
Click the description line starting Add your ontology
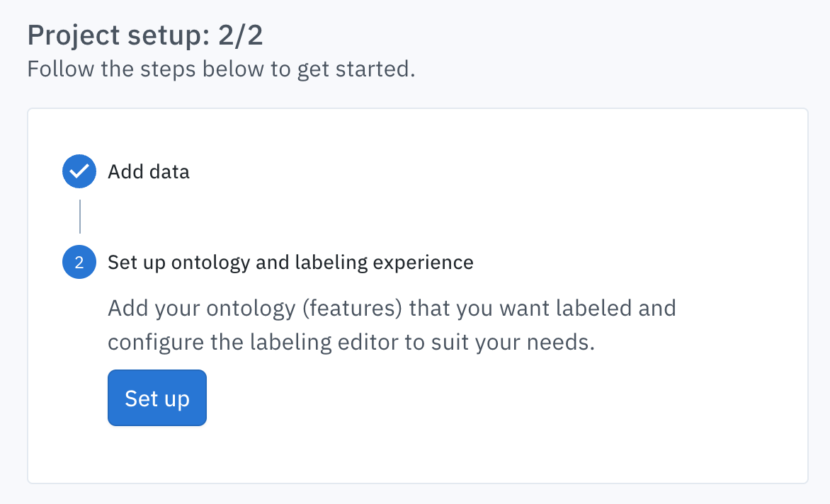pyautogui.click(x=392, y=309)
